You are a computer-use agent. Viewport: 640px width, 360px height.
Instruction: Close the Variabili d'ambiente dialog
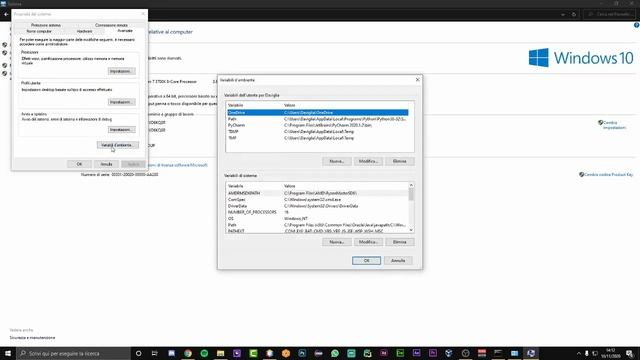(x=417, y=80)
